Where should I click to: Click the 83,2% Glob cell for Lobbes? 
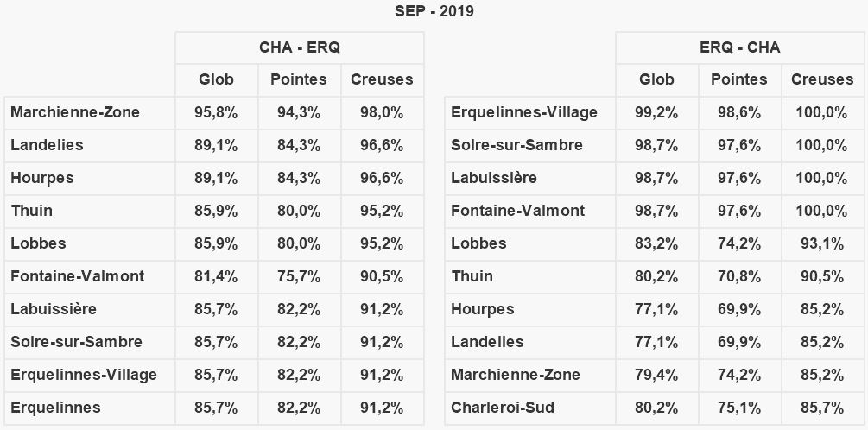click(656, 243)
